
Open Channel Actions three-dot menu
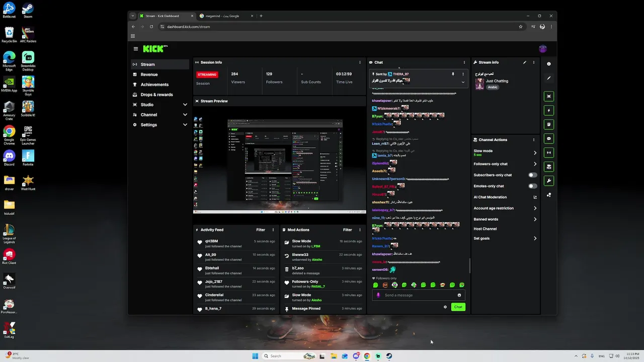point(534,140)
